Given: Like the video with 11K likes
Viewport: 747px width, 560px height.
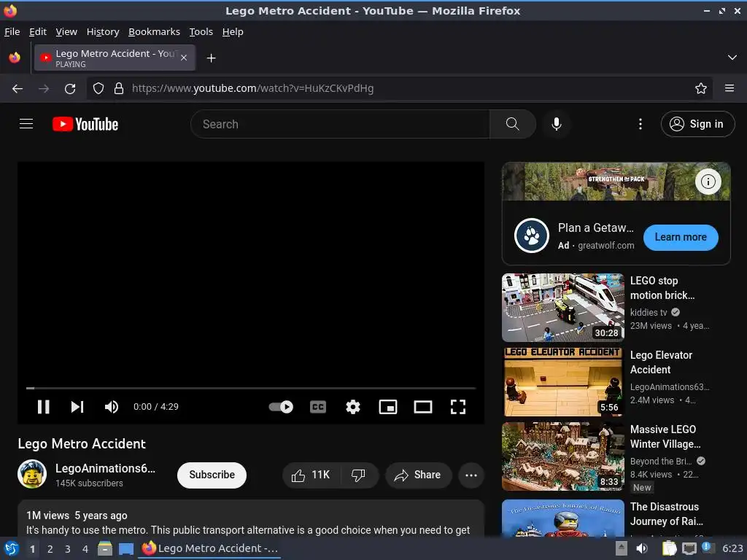Looking at the screenshot, I should [311, 475].
